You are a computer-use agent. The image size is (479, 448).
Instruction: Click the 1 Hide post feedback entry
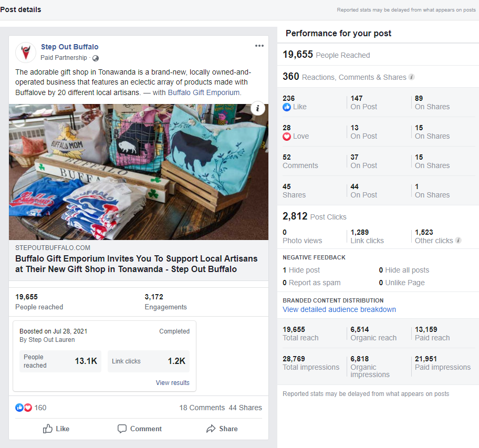pyautogui.click(x=301, y=270)
